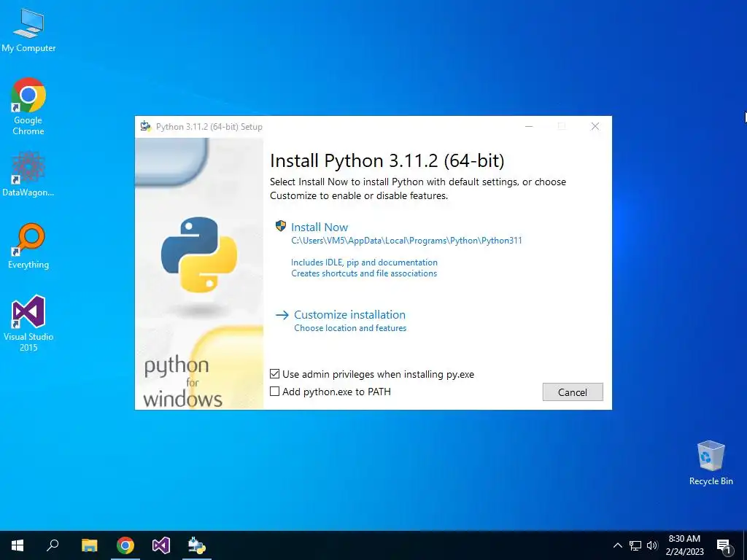Open Google Chrome desktop shortcut
Viewport: 747px width, 560px height.
coord(28,106)
